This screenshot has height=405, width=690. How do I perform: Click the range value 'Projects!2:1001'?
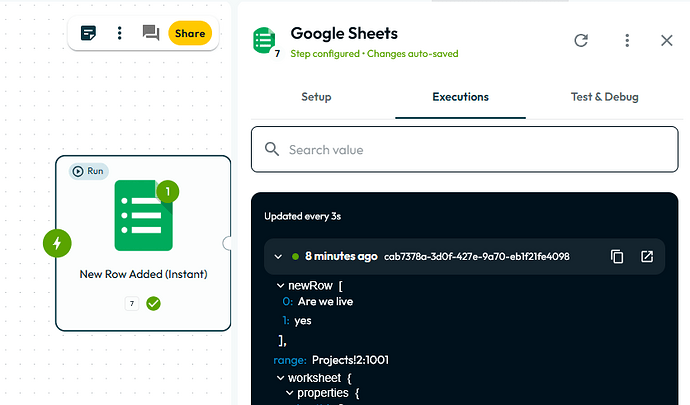(x=350, y=360)
